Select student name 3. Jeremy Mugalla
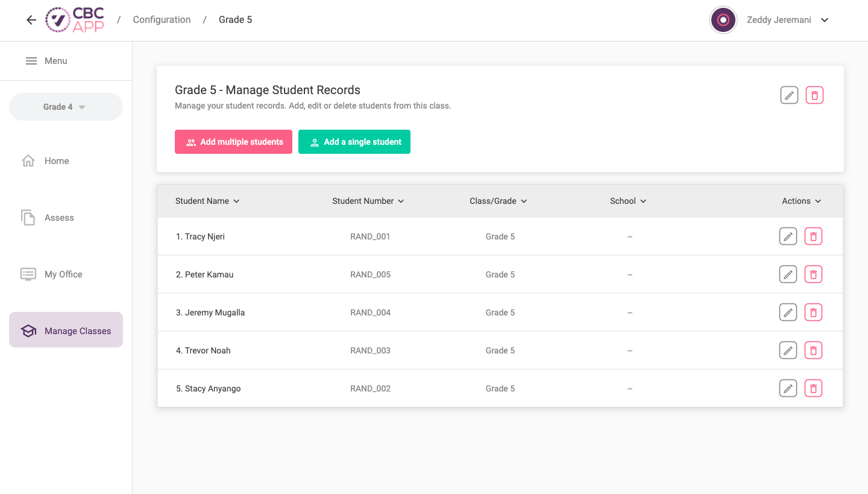The width and height of the screenshot is (868, 494). click(x=210, y=312)
